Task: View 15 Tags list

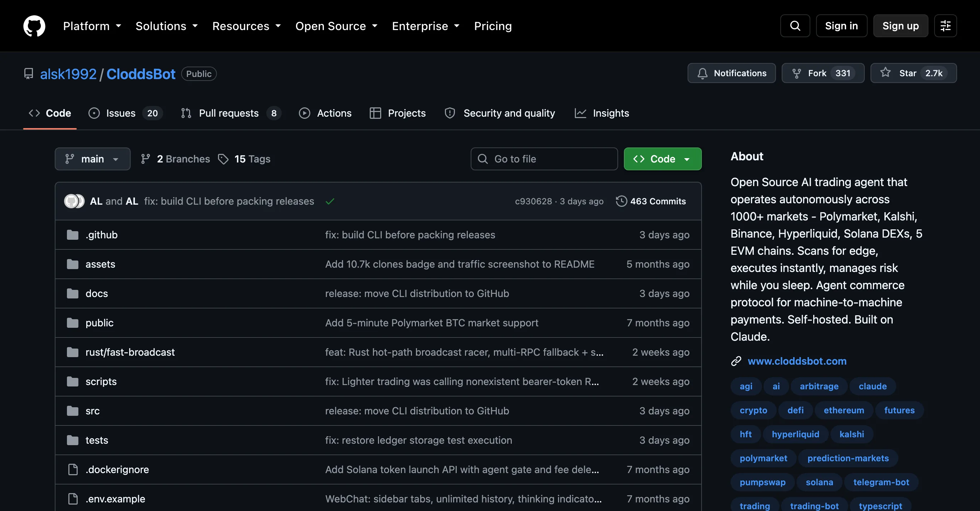Action: coord(244,159)
